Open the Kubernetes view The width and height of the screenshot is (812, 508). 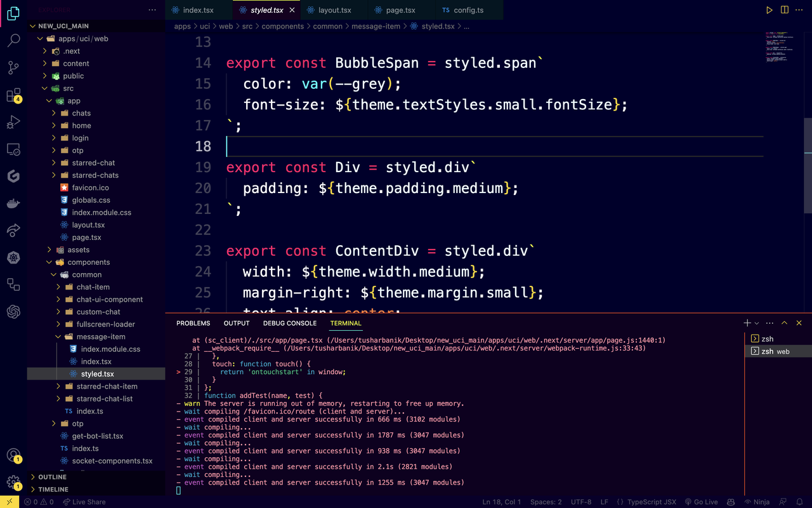13,257
